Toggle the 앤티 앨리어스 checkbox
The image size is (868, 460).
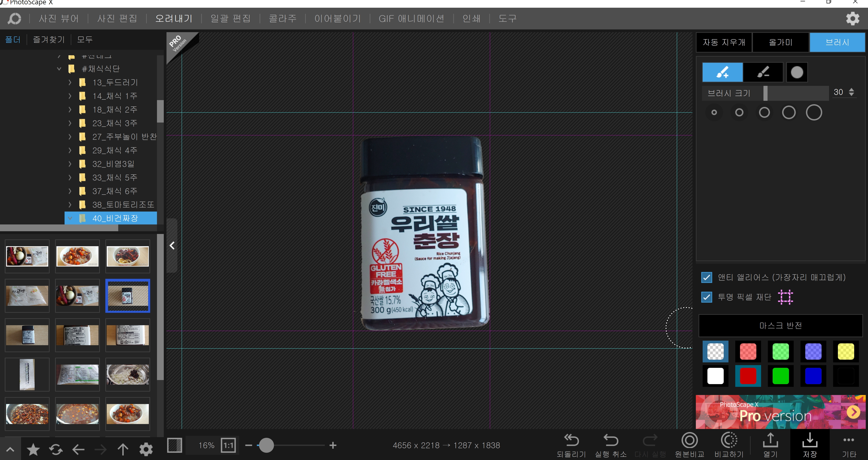(x=706, y=277)
